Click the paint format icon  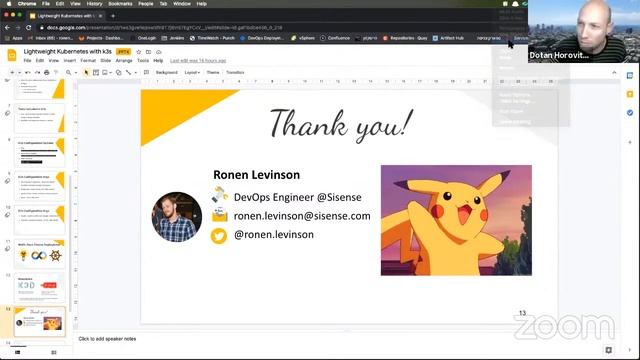click(56, 72)
